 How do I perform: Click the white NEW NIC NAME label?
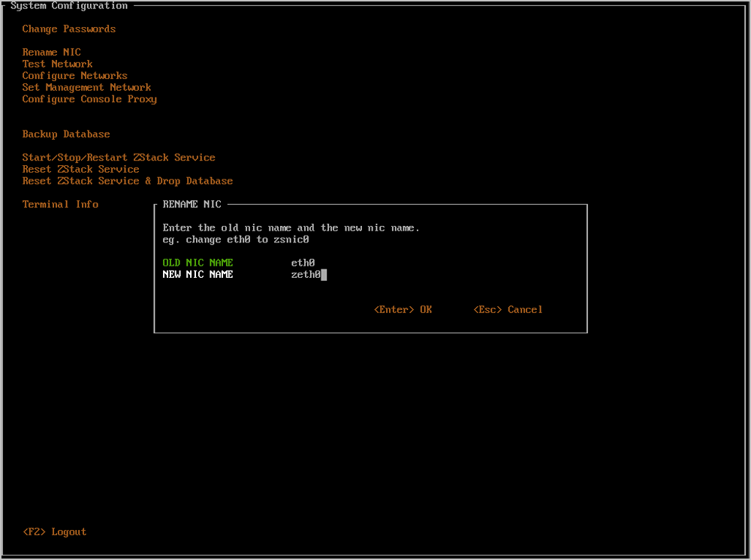tap(198, 275)
